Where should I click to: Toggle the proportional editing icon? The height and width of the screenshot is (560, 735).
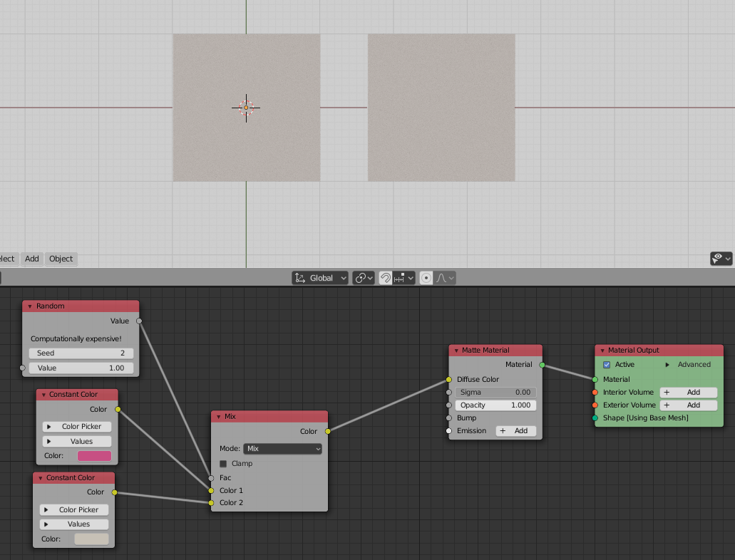tap(426, 278)
